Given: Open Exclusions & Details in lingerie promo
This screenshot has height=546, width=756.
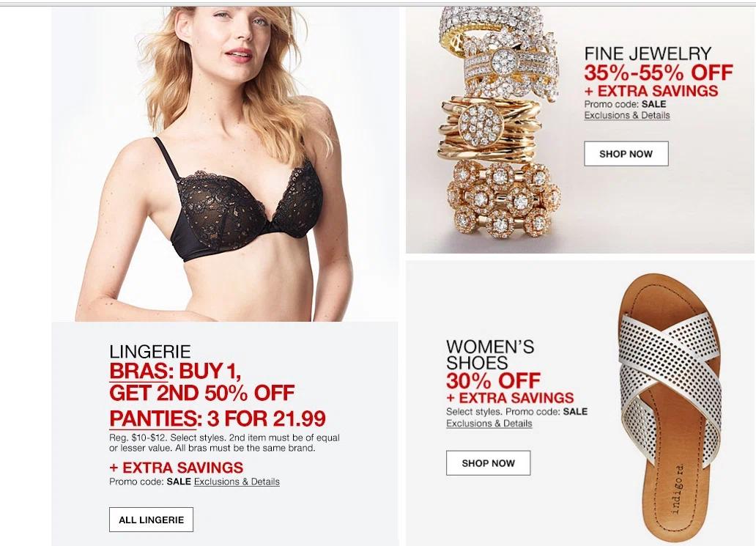Looking at the screenshot, I should pyautogui.click(x=237, y=482).
